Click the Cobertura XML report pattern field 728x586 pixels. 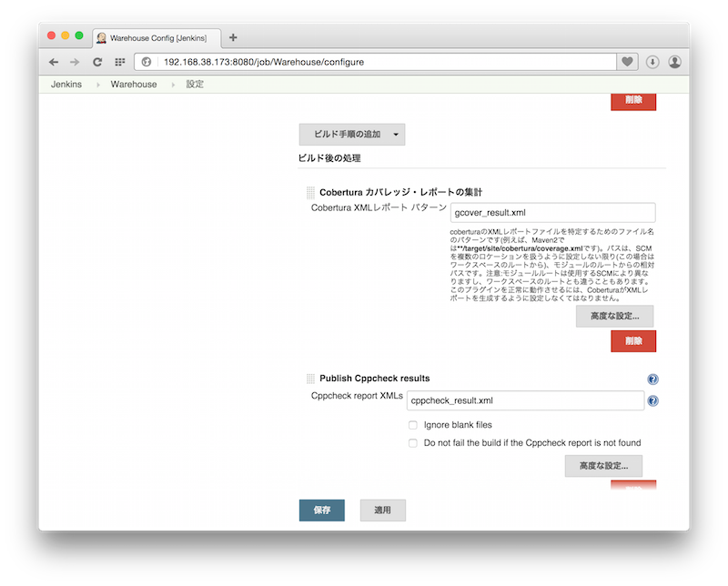coord(553,213)
